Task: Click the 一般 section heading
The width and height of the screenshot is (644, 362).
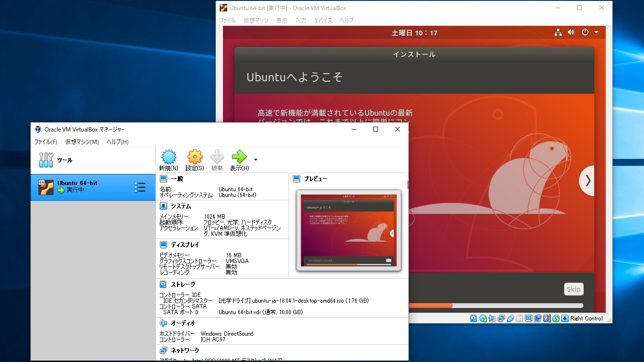Action: pyautogui.click(x=177, y=179)
